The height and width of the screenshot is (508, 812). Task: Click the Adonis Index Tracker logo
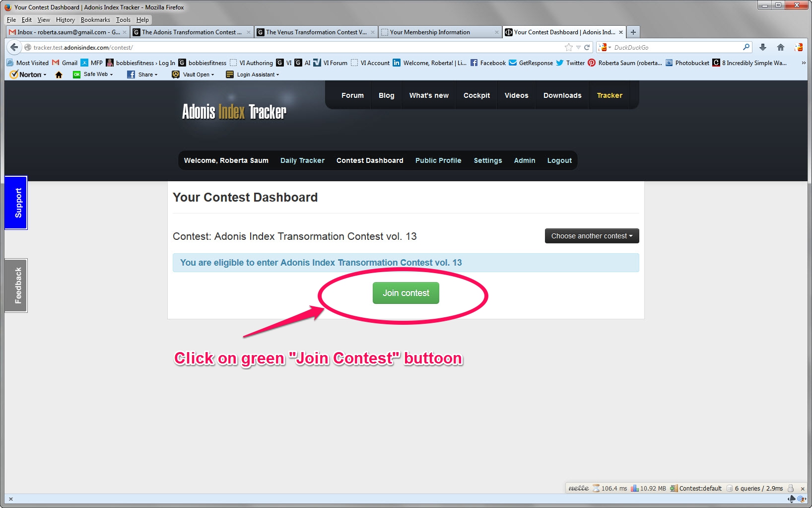[234, 112]
